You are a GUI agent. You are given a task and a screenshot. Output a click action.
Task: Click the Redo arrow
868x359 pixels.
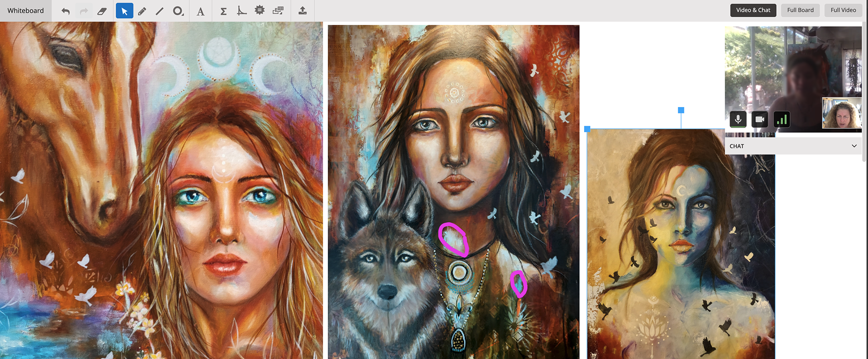84,11
